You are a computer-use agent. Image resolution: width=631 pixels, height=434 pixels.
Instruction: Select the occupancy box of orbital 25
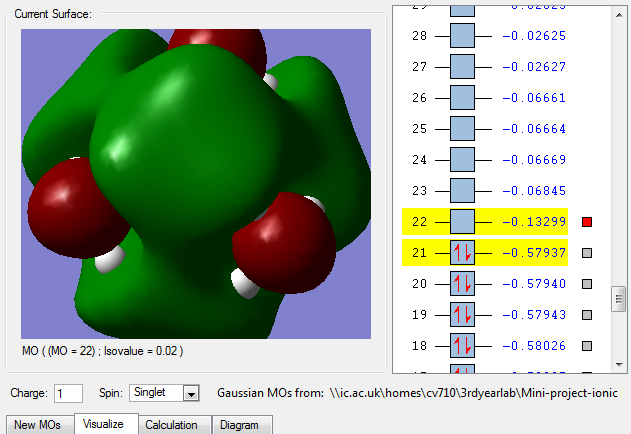coord(462,129)
